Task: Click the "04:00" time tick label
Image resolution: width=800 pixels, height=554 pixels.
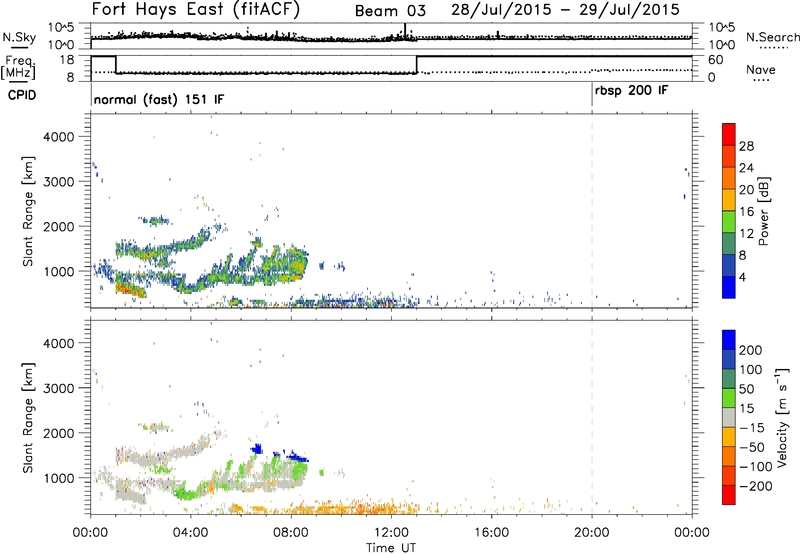Action: (x=190, y=533)
